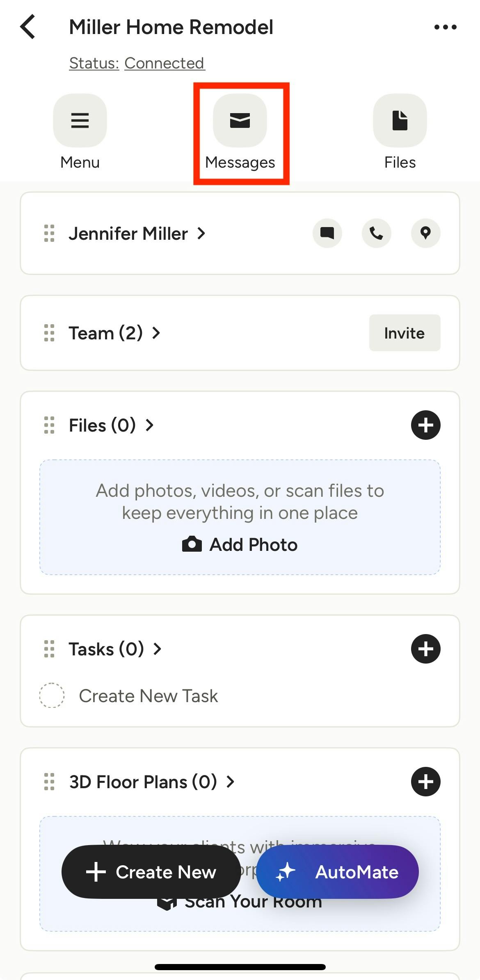Launch the AutoMate assistant button
480x980 pixels.
coord(338,872)
